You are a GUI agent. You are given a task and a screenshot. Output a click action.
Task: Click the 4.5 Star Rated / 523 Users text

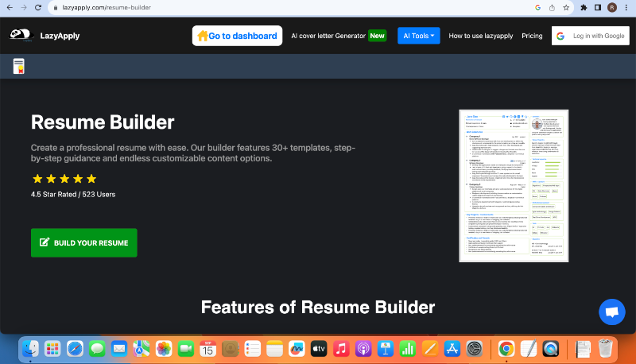coord(73,194)
